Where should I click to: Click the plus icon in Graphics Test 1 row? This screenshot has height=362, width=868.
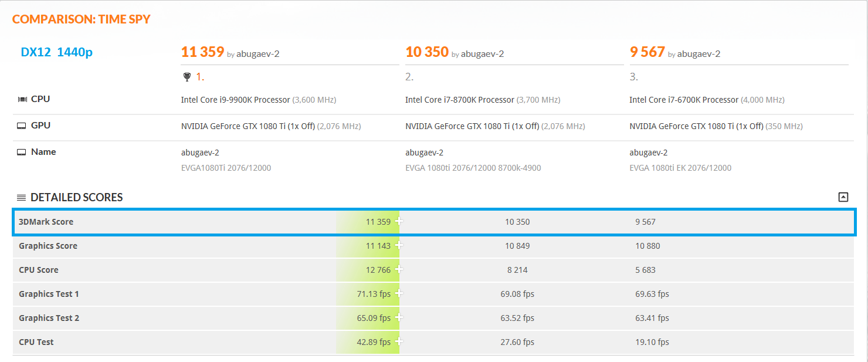(399, 293)
